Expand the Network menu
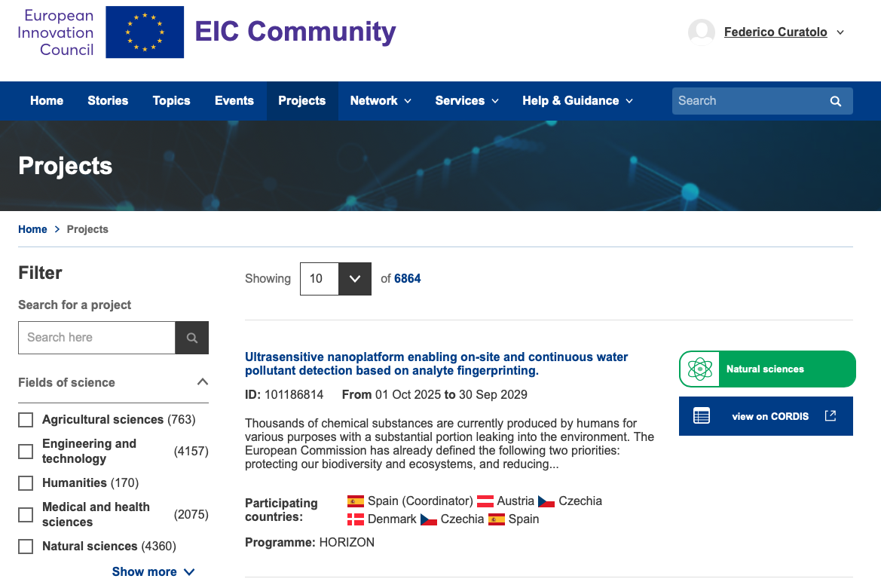 tap(381, 100)
